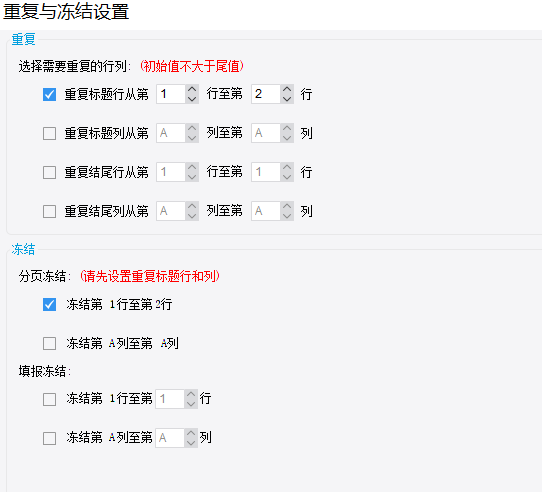Uncheck 冻结第1行至第2行 page freeze checkbox
542x492 pixels.
tap(49, 305)
